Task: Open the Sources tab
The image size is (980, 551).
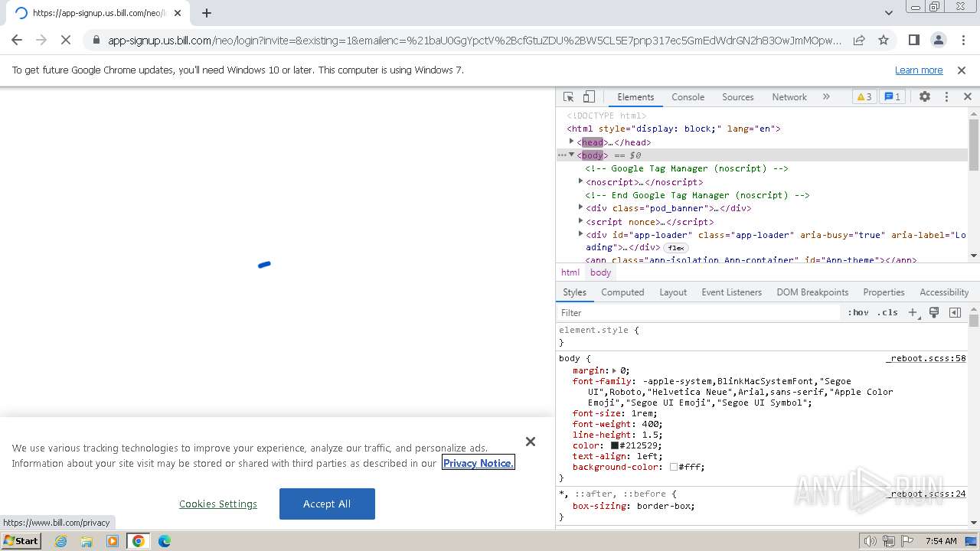Action: click(738, 97)
